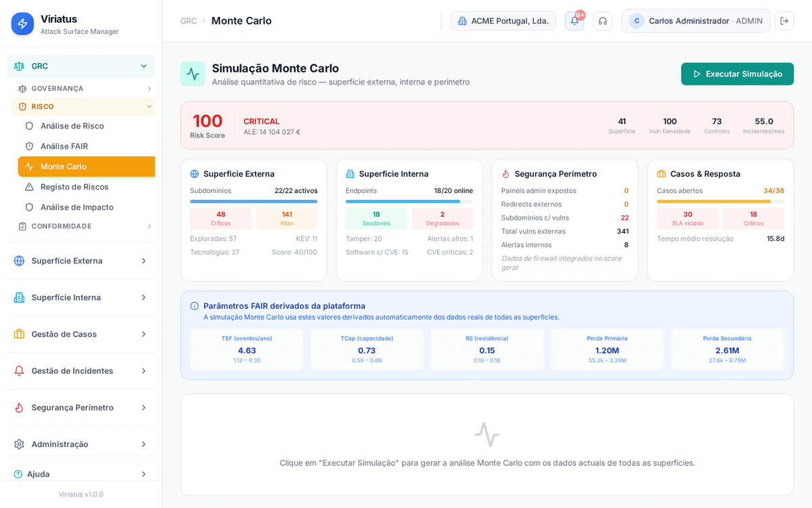
Task: Click the globe icon of Superfície Externa card
Action: point(195,174)
